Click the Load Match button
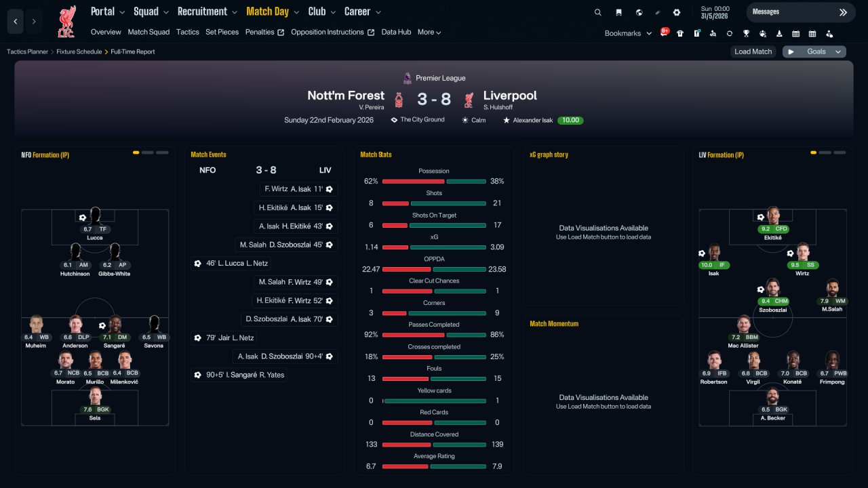 click(753, 52)
